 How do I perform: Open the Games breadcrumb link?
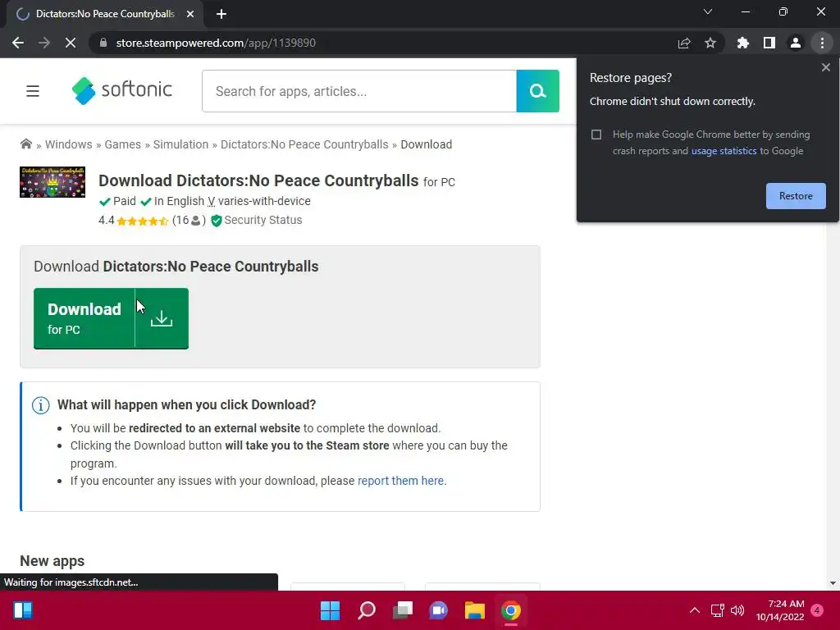tap(123, 144)
